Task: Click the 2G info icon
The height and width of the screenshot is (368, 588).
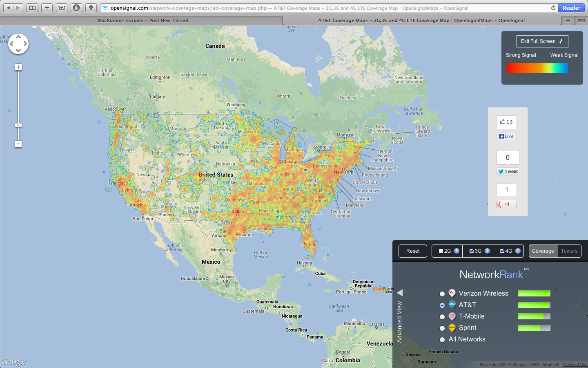Action: pos(457,251)
